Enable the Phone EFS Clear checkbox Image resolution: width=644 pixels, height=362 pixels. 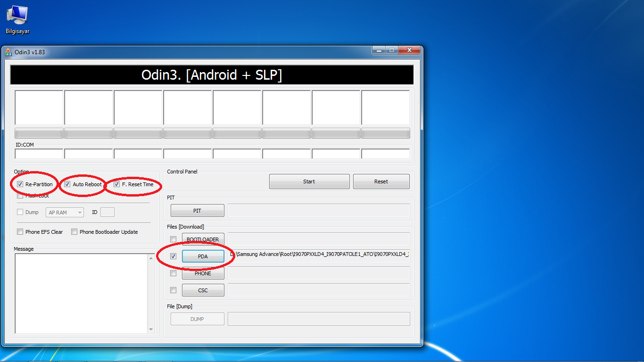tap(20, 232)
